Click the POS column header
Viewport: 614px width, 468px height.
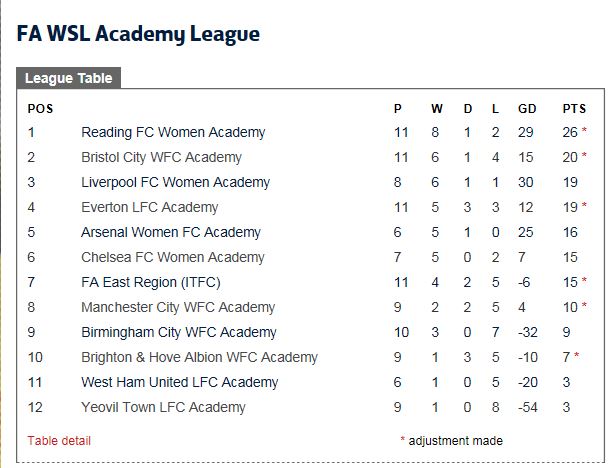coord(40,108)
